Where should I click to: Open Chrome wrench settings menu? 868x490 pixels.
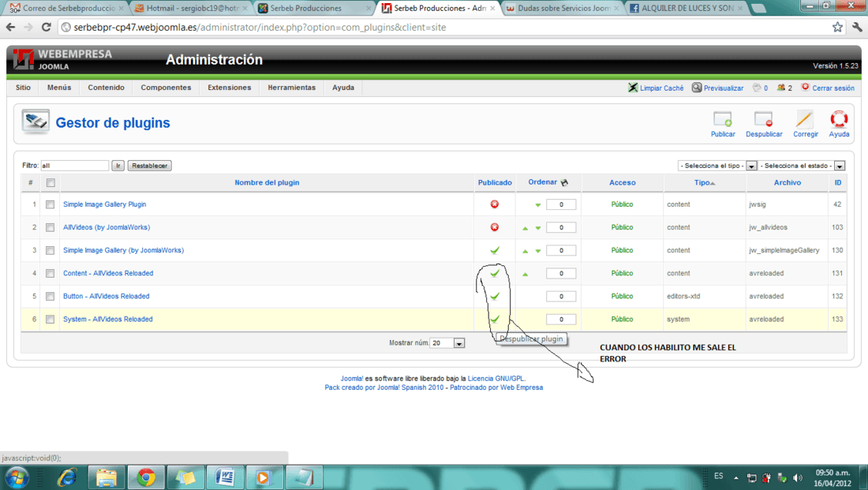click(858, 27)
